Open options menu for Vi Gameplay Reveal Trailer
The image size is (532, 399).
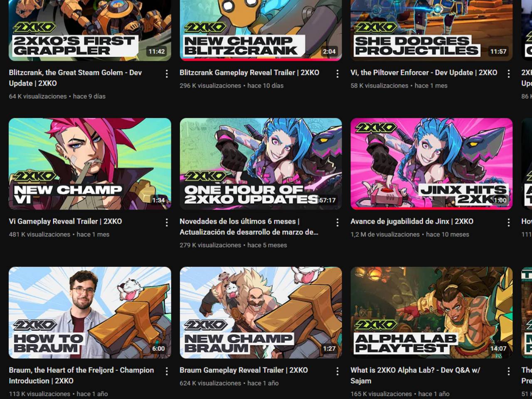(167, 222)
